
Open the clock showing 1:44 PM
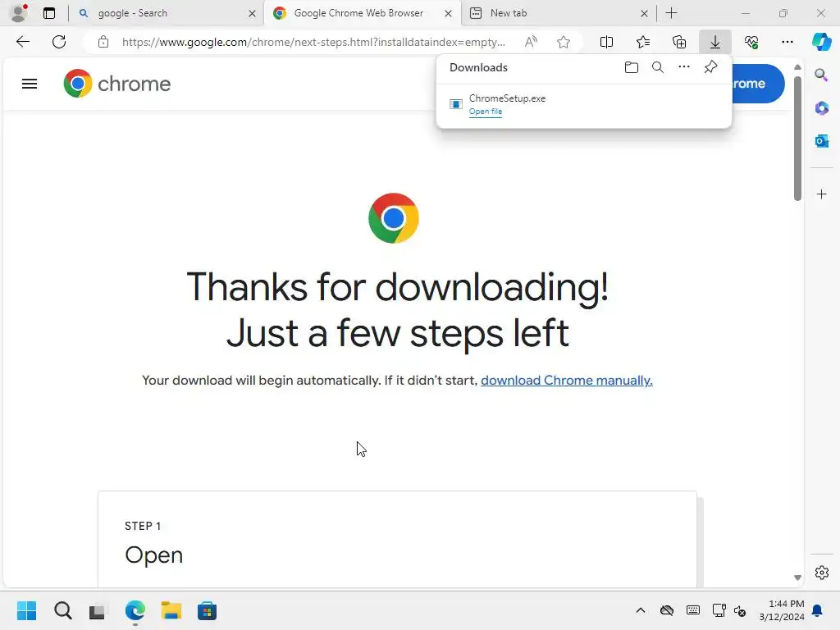pos(782,610)
